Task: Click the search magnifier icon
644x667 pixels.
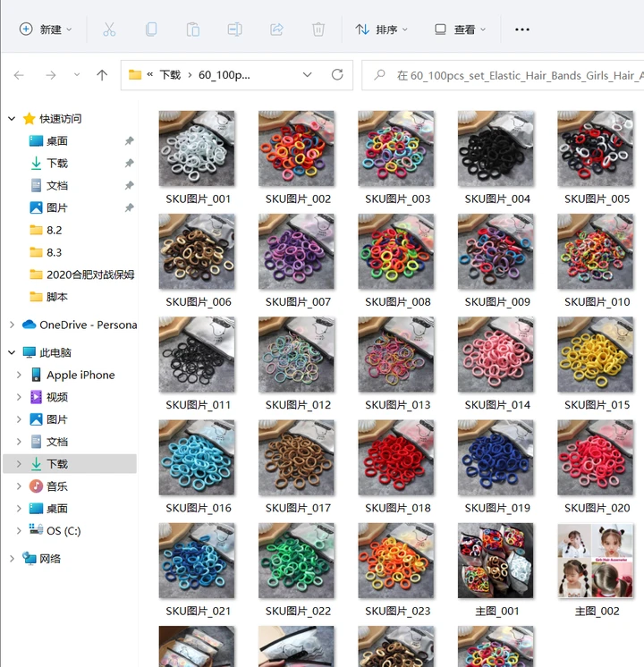Action: coord(379,75)
